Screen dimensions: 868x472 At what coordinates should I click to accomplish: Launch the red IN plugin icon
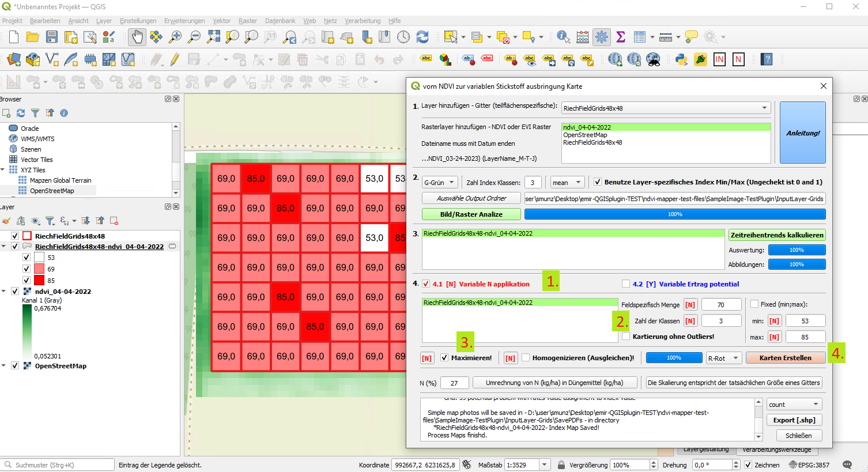pyautogui.click(x=719, y=59)
